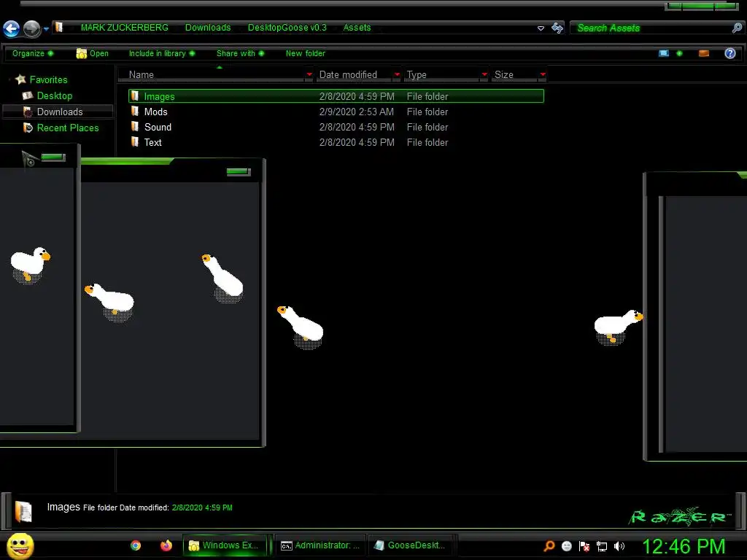Select the Images folder row
Screen dimensions: 747x560
(x=336, y=96)
